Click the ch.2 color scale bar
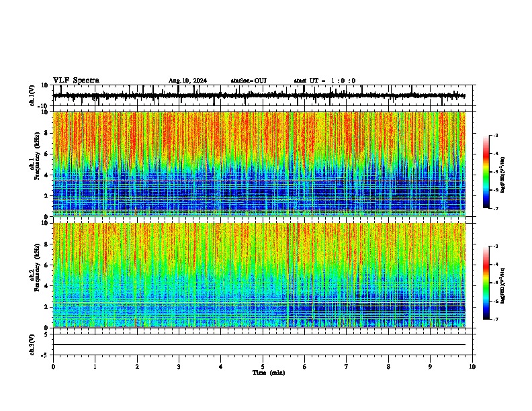The height and width of the screenshot is (411, 532). pos(486,283)
